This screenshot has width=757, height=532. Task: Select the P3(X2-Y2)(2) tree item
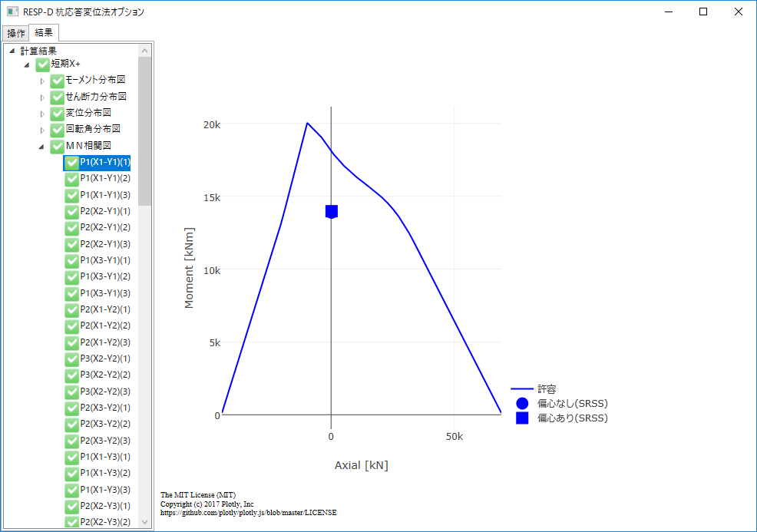[105, 375]
